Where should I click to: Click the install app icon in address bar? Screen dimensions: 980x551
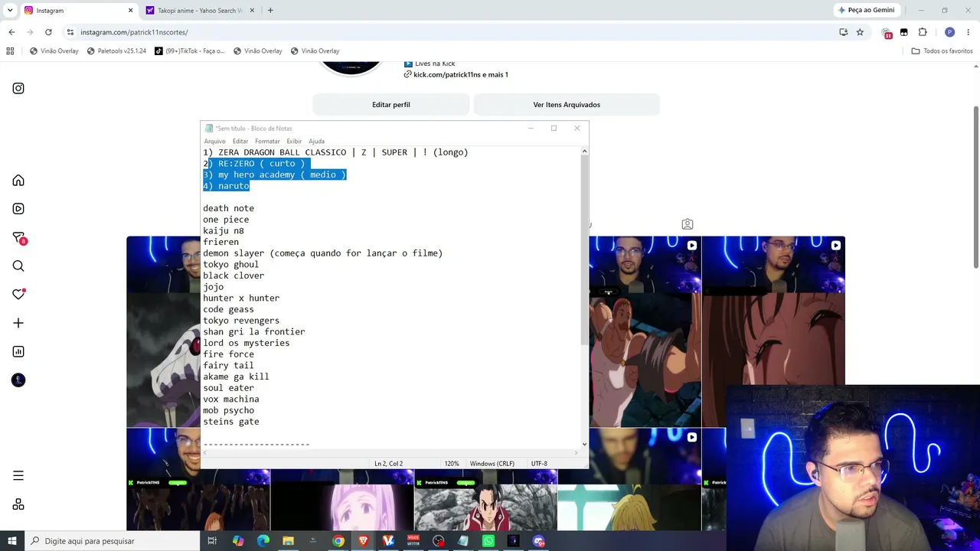tap(843, 32)
